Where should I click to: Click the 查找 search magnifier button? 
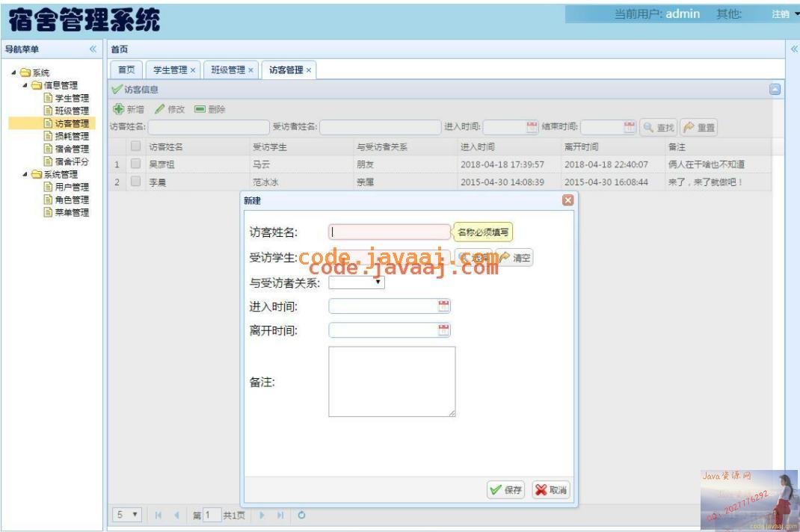[659, 128]
